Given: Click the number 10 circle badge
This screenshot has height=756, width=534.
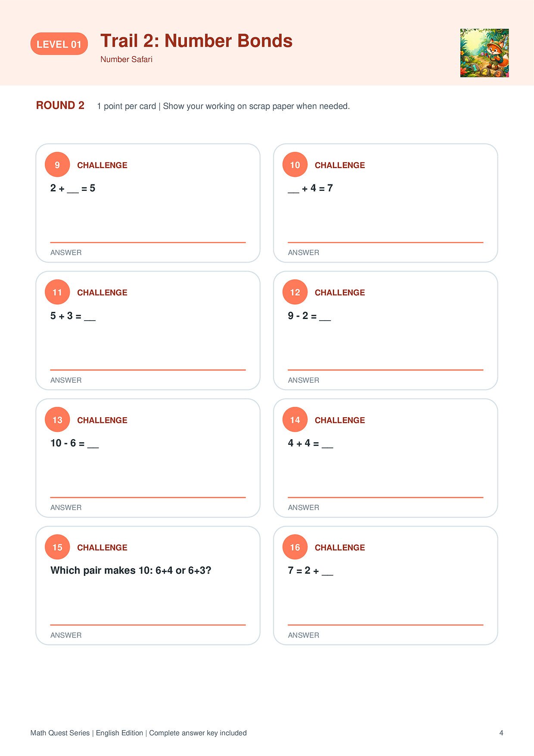Looking at the screenshot, I should (295, 165).
